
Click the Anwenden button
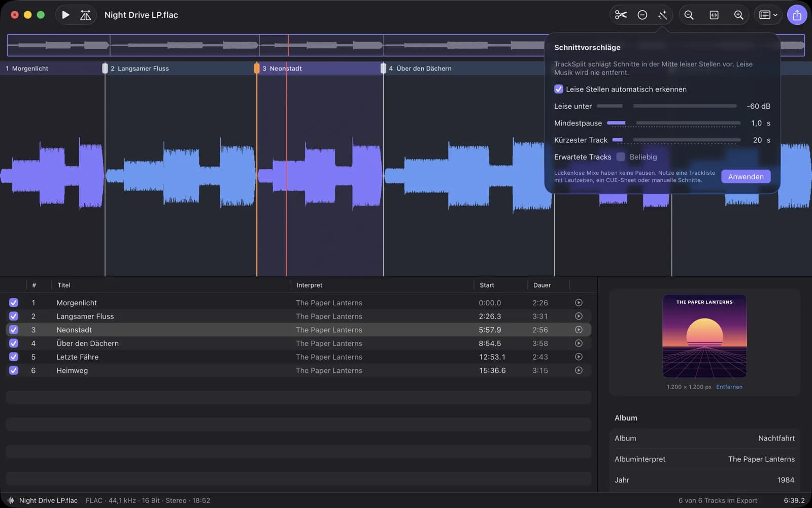coord(746,177)
